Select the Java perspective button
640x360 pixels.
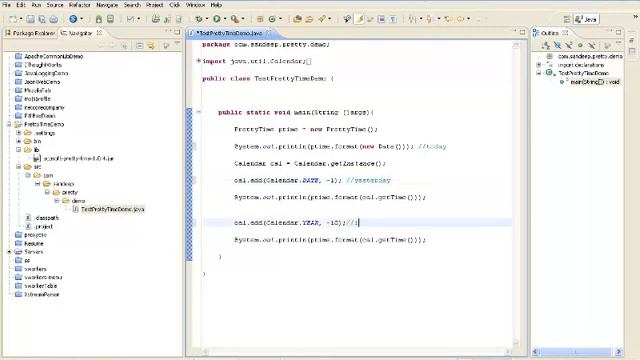tap(587, 19)
